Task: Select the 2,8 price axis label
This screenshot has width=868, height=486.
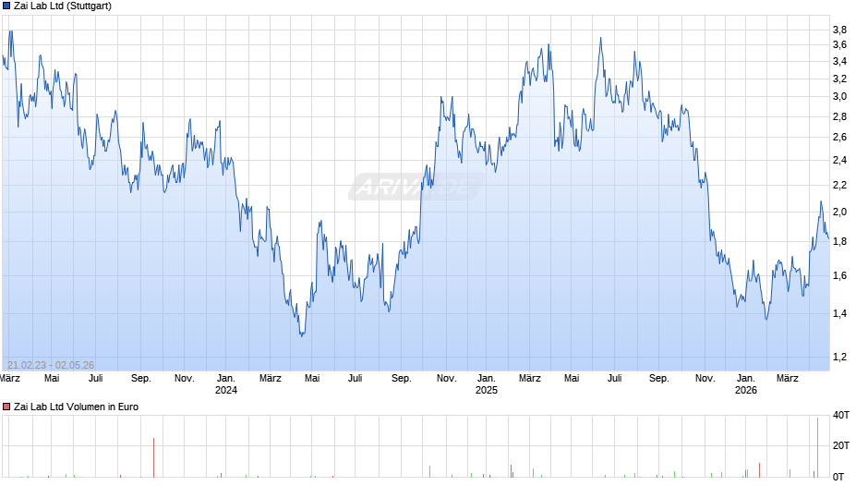Action: 839,117
